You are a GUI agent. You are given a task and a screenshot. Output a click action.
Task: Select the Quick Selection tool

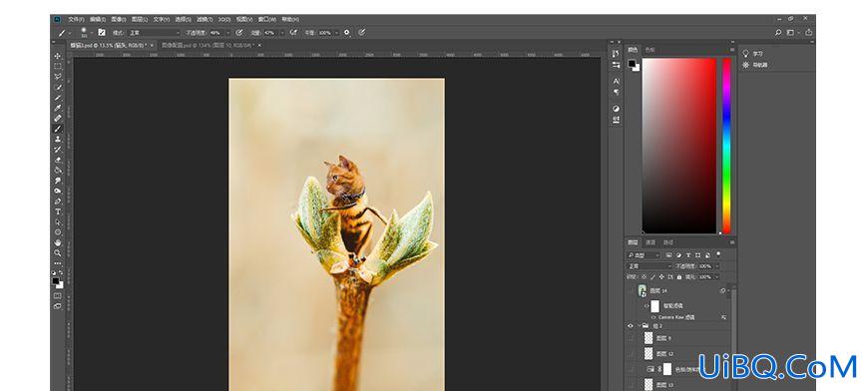click(58, 87)
